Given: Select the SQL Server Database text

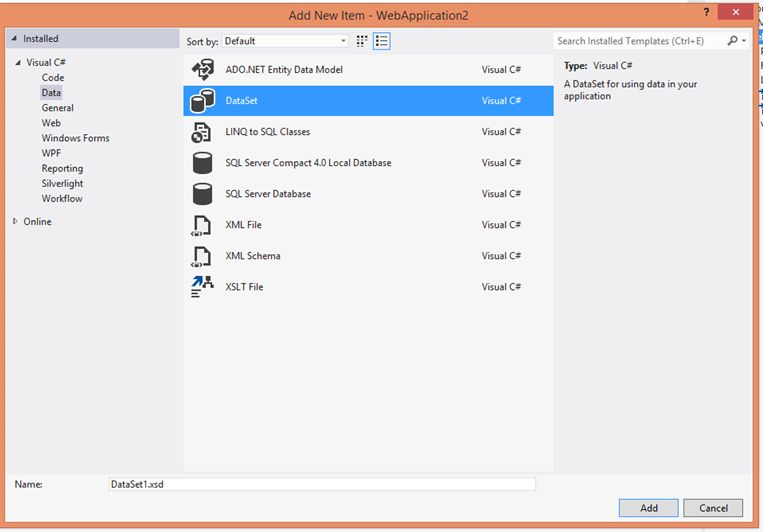Looking at the screenshot, I should coord(268,194).
